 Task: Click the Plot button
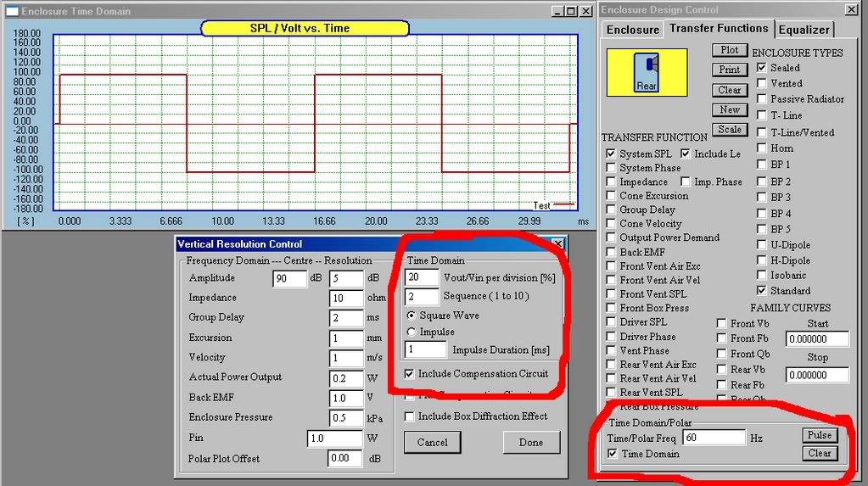click(729, 50)
